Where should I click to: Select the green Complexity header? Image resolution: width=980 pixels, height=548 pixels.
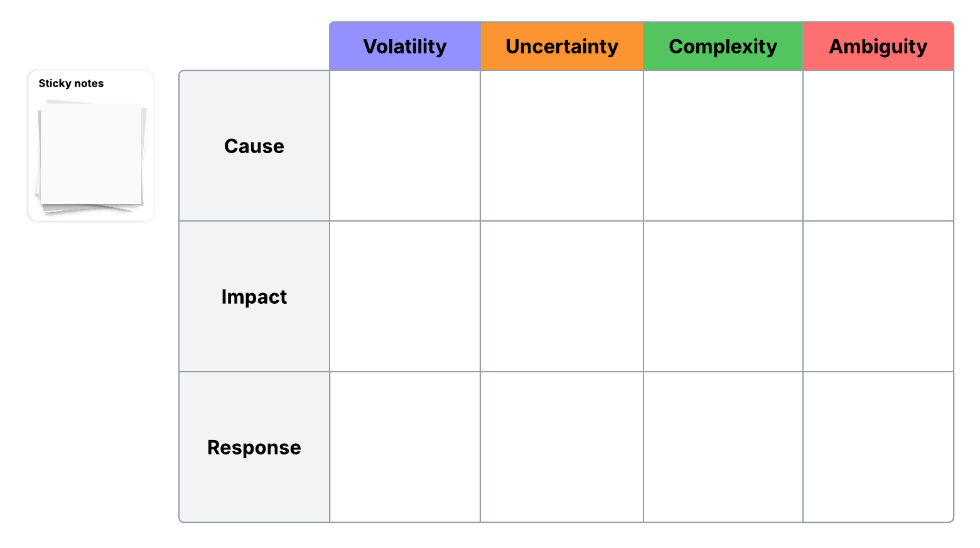(723, 46)
